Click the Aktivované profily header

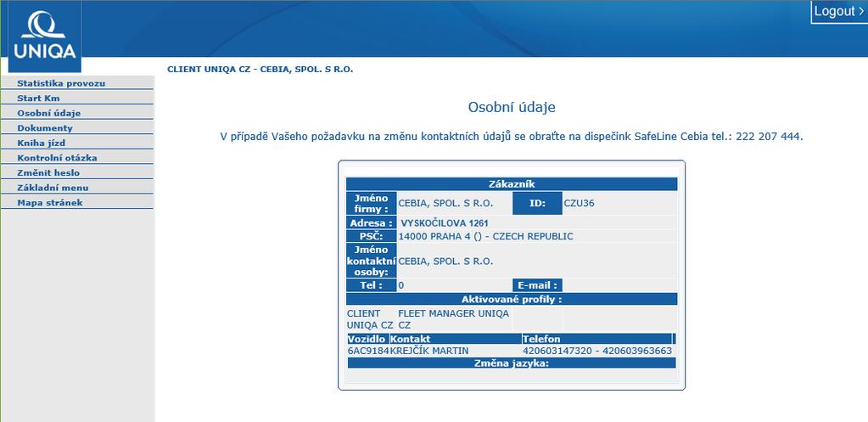click(x=512, y=300)
